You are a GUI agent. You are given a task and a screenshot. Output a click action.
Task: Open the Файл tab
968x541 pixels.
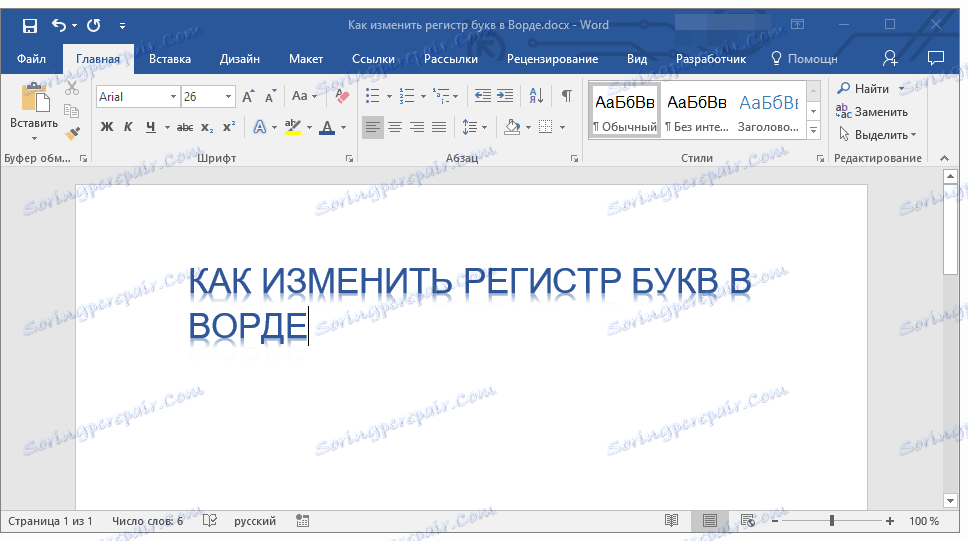pyautogui.click(x=31, y=59)
